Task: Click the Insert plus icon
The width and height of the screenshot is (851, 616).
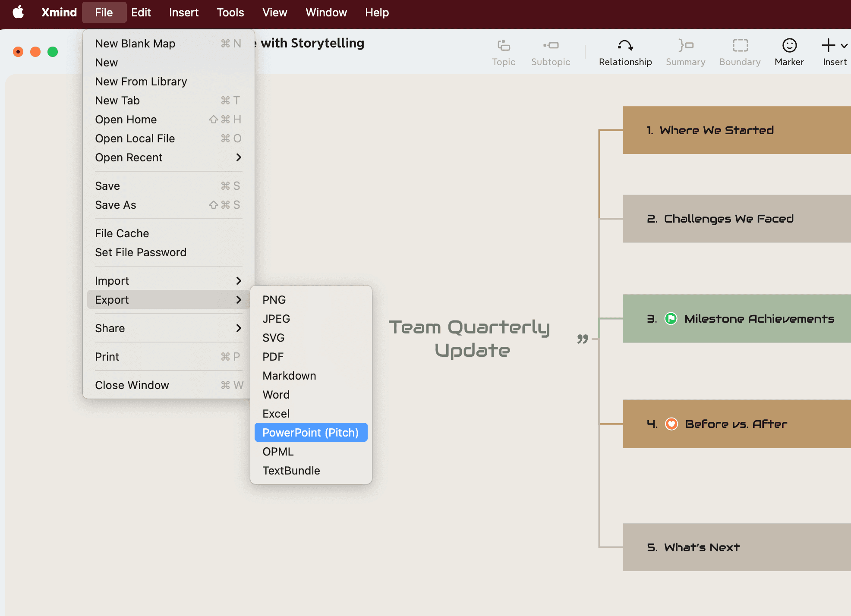Action: (x=828, y=45)
